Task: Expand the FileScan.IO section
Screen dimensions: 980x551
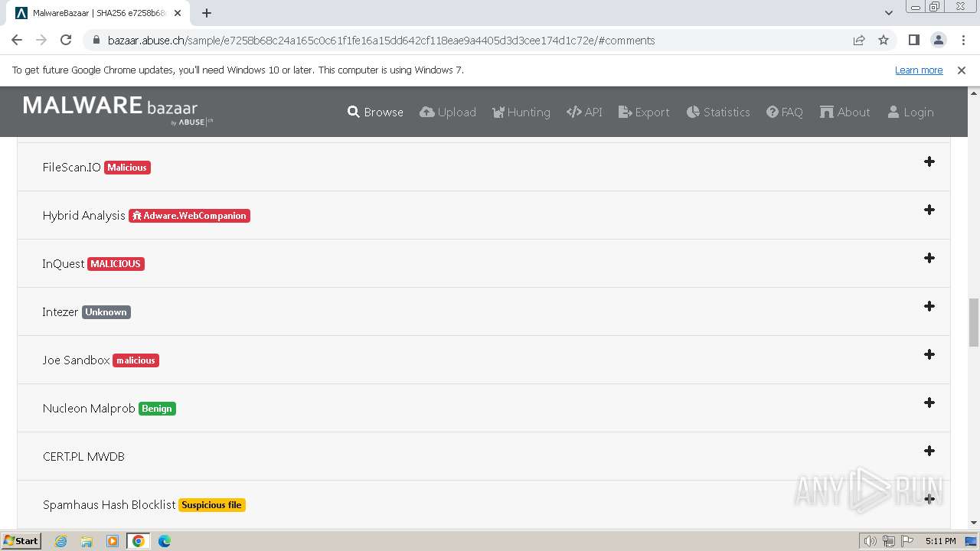Action: (929, 162)
